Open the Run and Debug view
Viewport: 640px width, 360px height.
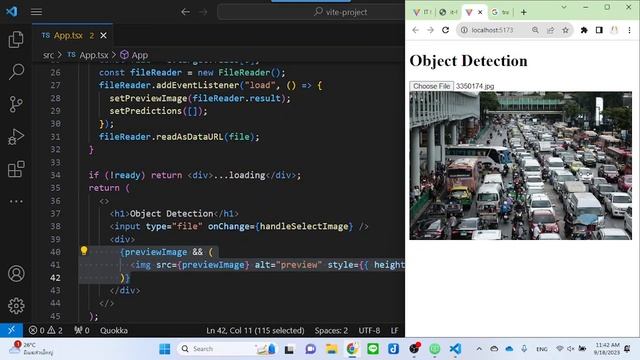coord(16,137)
